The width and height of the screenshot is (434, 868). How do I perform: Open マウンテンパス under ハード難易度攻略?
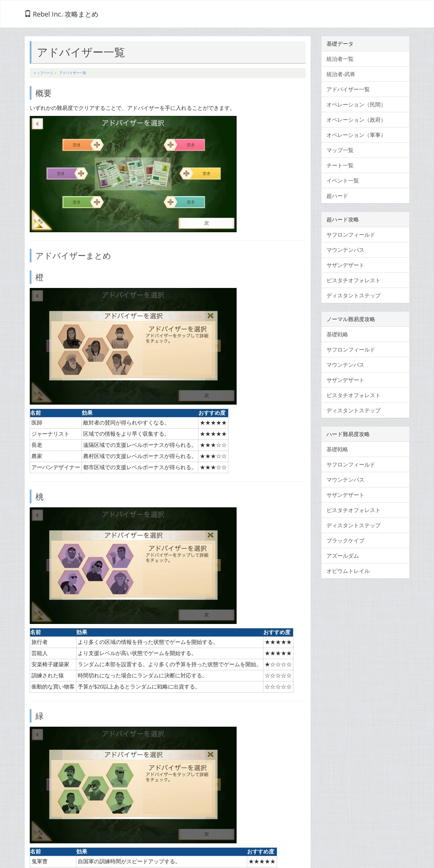click(x=365, y=480)
